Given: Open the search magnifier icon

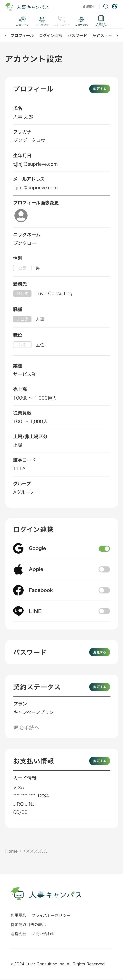Looking at the screenshot, I should pos(106,6).
